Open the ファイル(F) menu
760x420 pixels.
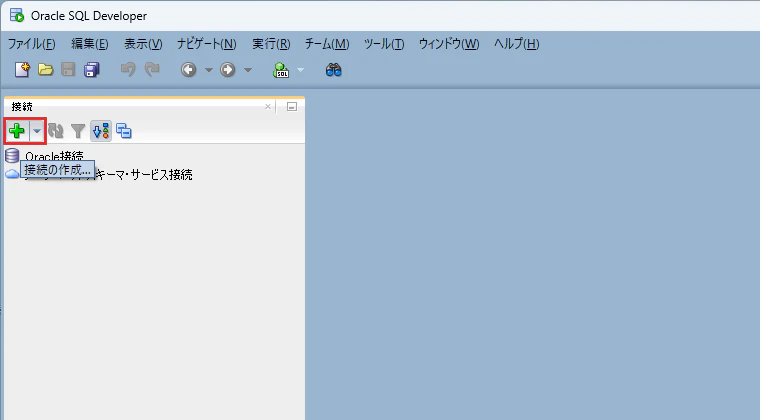point(32,44)
